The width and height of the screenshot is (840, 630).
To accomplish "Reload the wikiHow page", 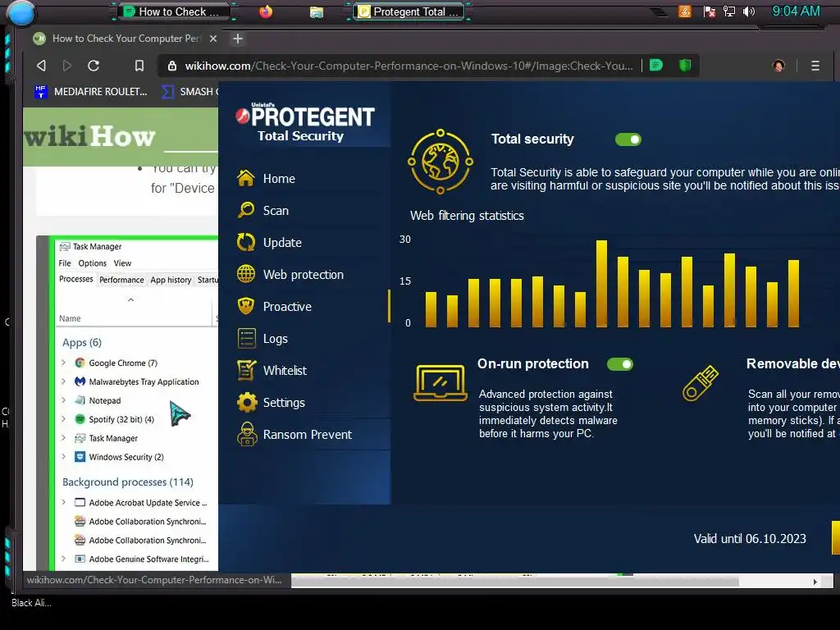I will click(x=94, y=66).
